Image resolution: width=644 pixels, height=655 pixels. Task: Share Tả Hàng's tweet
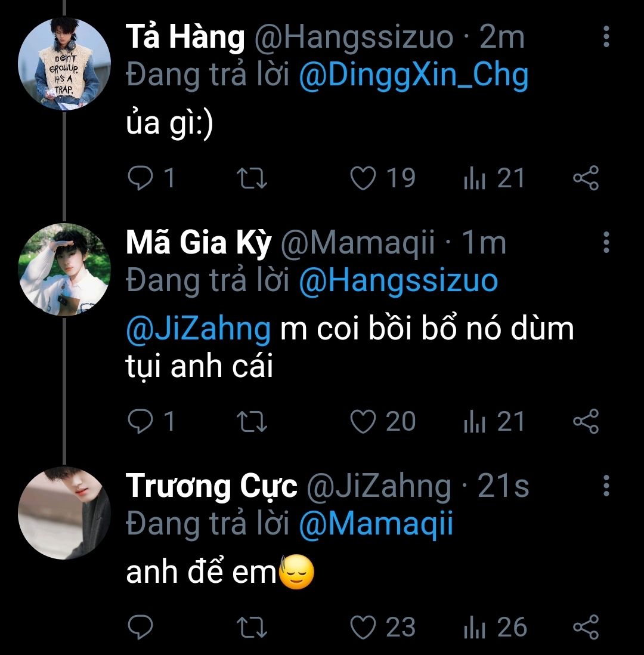pos(586,178)
